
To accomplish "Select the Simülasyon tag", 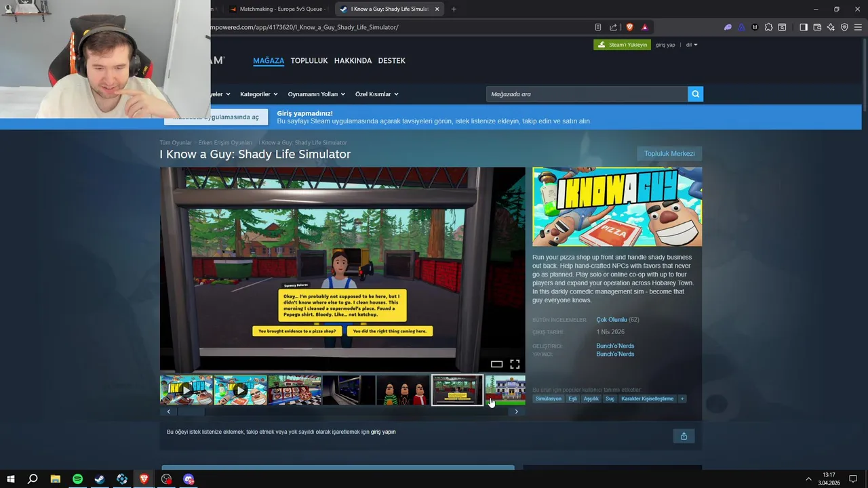I will 549,399.
